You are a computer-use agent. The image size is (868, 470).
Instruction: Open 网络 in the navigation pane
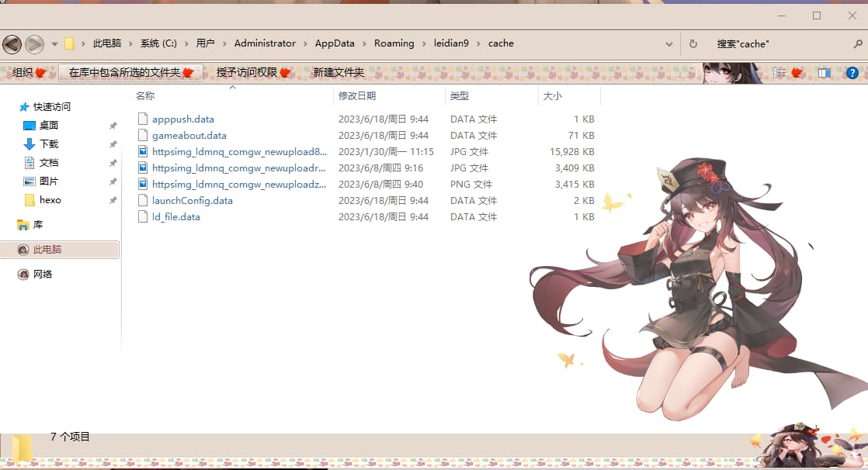coord(43,275)
